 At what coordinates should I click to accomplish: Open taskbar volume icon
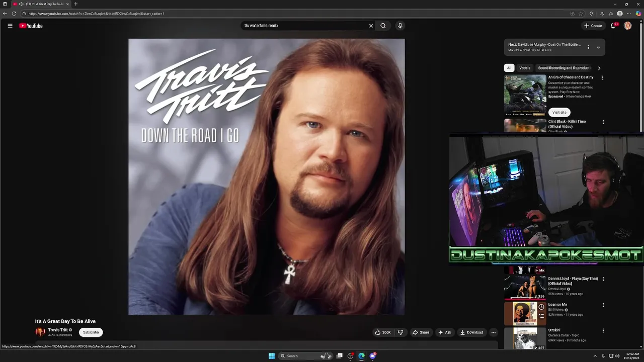click(617, 356)
